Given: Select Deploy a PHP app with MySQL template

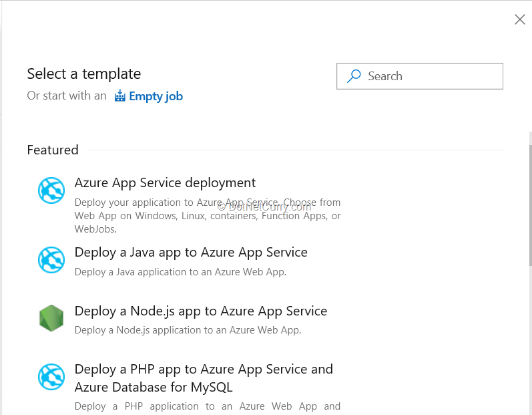Looking at the screenshot, I should [204, 378].
